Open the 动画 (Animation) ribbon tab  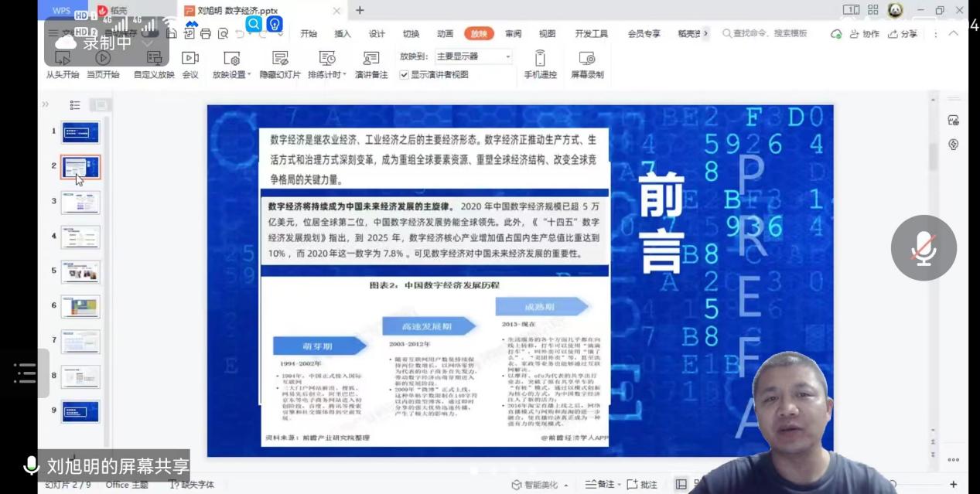pos(445,34)
